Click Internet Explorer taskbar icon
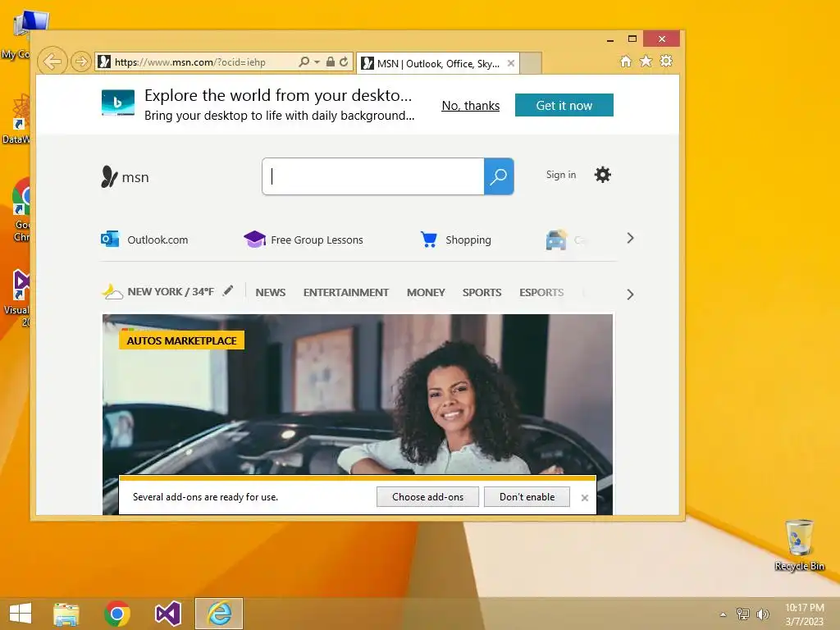This screenshot has width=840, height=630. 218,614
